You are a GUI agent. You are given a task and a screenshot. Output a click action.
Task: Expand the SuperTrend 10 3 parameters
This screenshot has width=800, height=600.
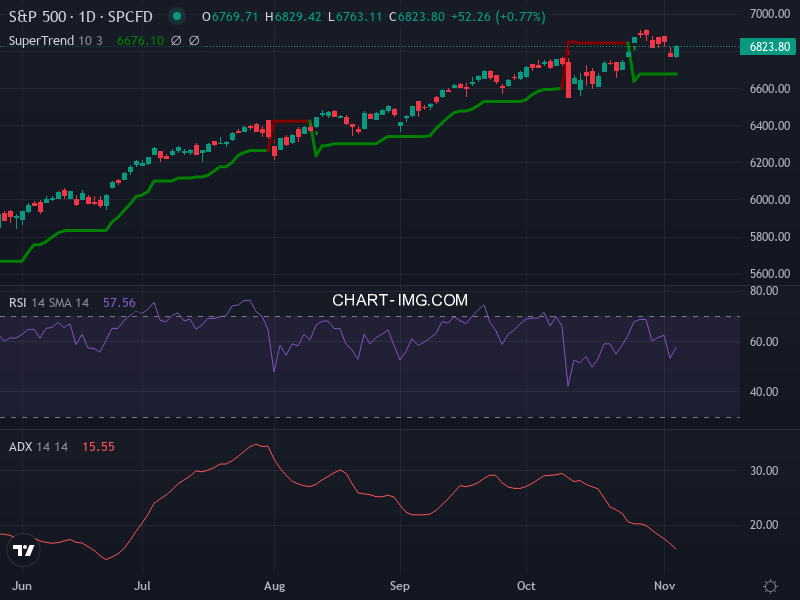(x=88, y=40)
